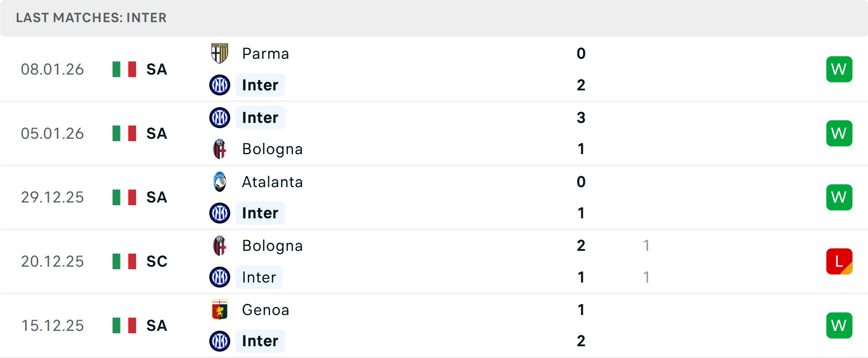Click the highlighted Inter name against Atalanta
The image size is (868, 358).
[x=260, y=213]
